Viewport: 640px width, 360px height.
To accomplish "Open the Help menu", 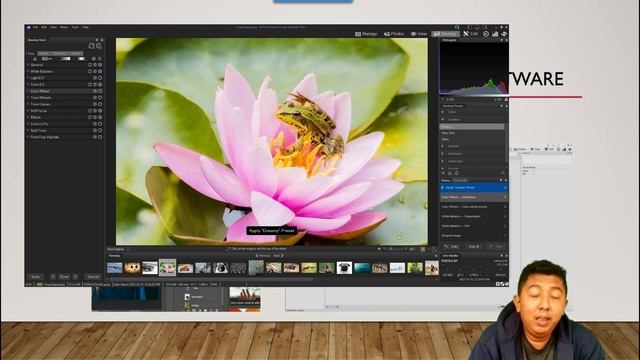I will (85, 27).
